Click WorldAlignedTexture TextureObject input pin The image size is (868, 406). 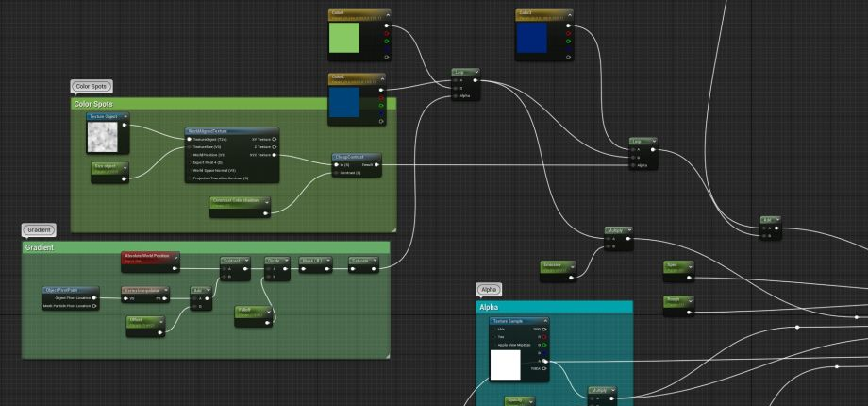click(x=189, y=139)
